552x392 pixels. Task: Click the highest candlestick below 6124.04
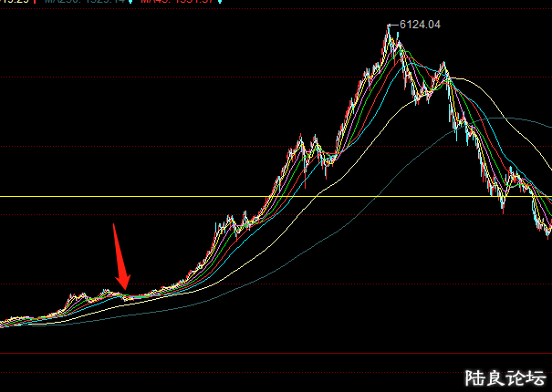point(387,35)
